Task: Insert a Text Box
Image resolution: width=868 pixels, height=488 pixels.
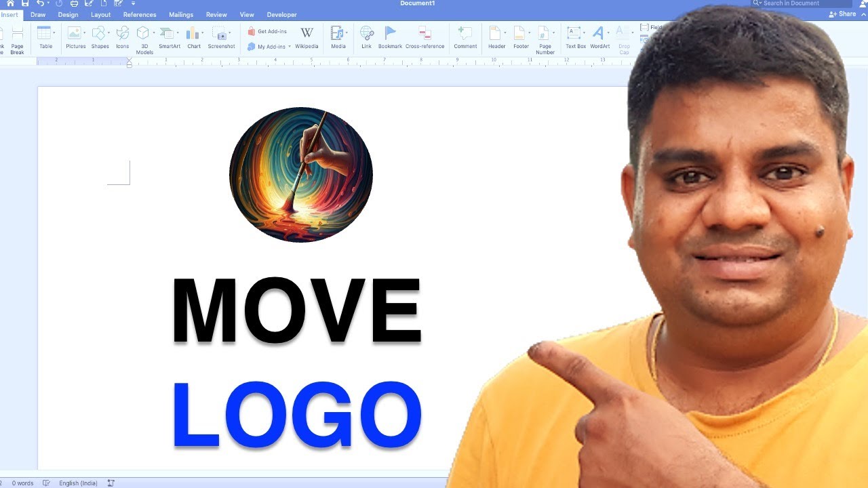Action: (576, 37)
